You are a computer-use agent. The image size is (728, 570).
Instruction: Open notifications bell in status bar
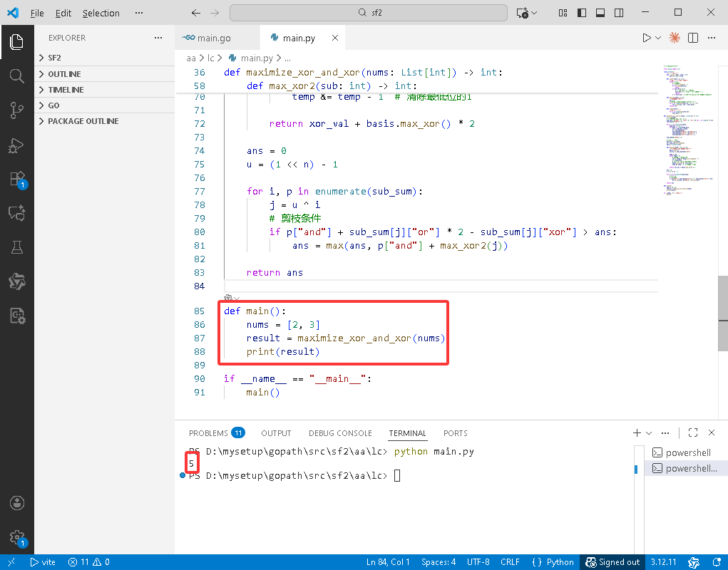point(717,562)
